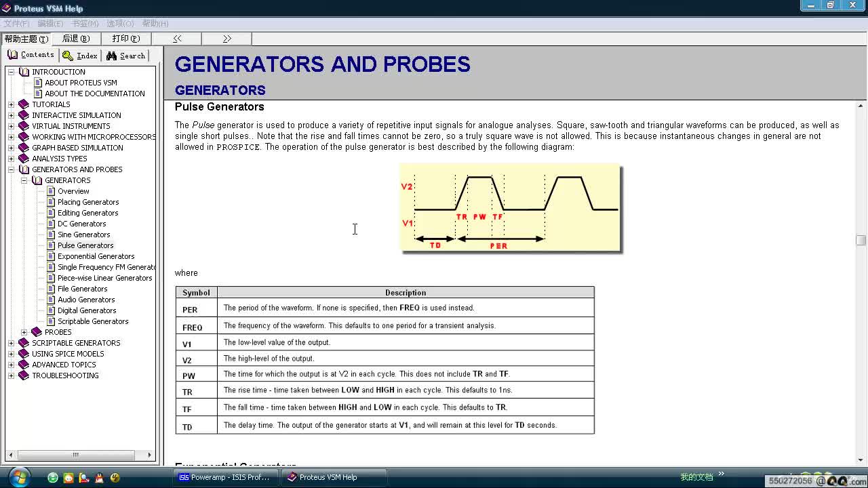Expand the SCRIPTABLE GENERATORS node
868x488 pixels.
[11, 343]
